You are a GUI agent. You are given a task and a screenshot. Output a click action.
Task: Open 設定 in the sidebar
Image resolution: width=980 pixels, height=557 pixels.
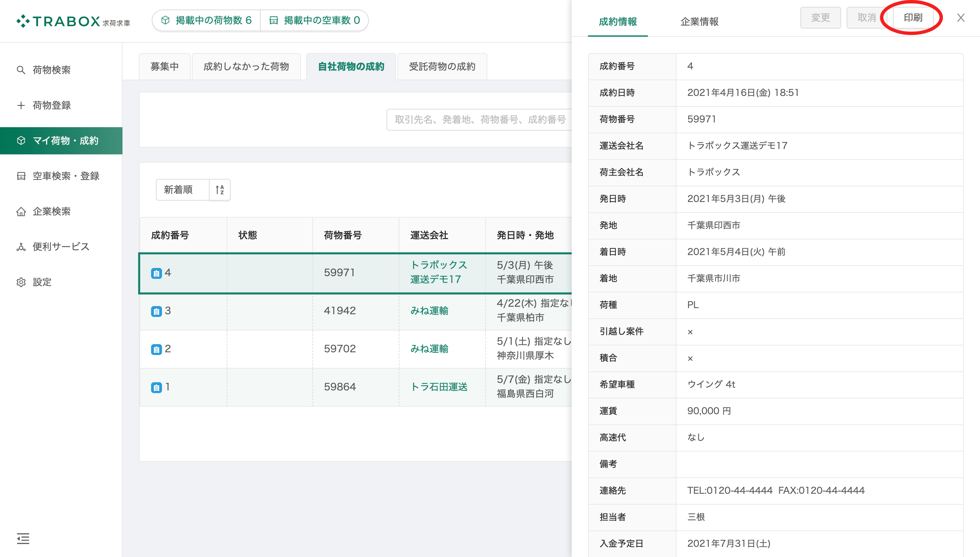pyautogui.click(x=61, y=282)
